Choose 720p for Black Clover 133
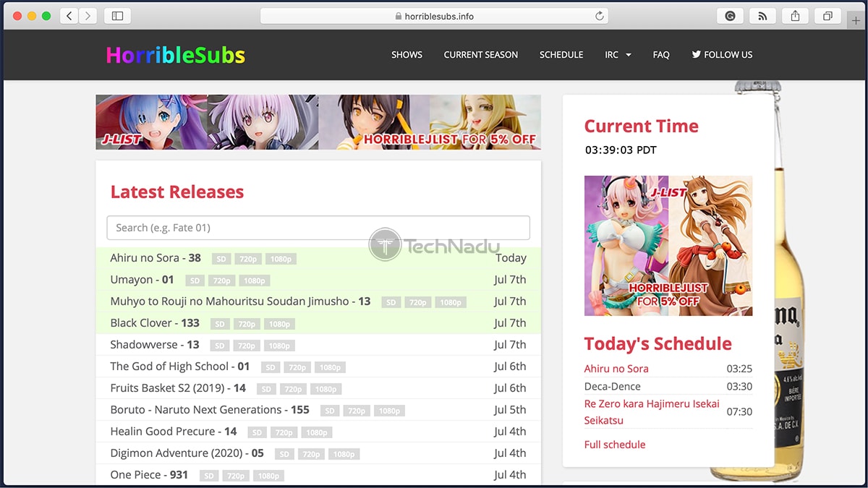Image resolution: width=868 pixels, height=488 pixels. coord(247,324)
